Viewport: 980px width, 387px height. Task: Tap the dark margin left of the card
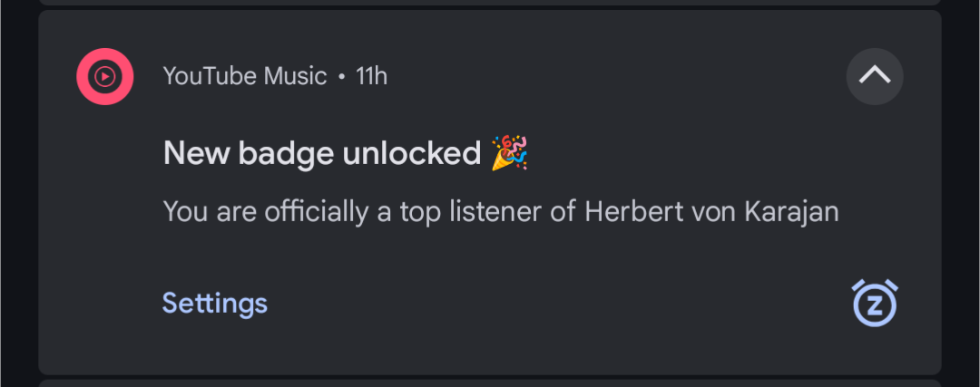click(x=19, y=194)
